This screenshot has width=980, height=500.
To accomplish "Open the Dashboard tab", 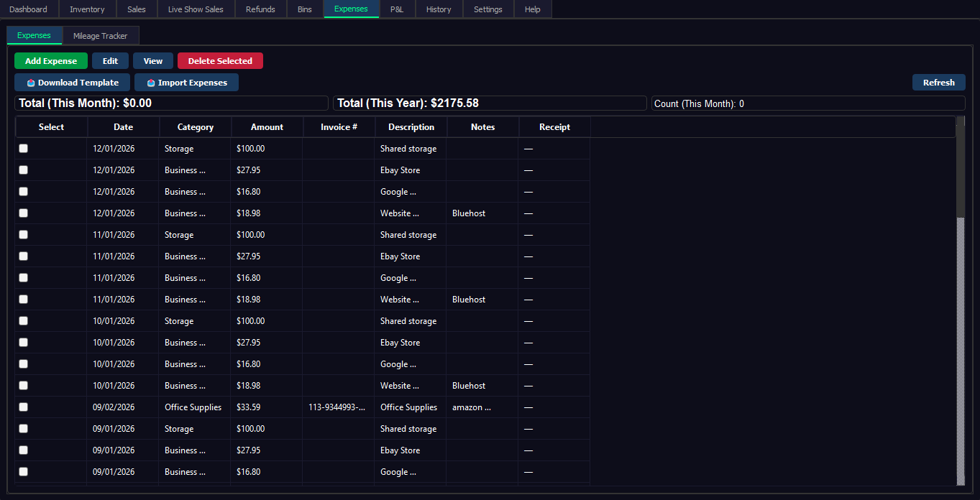I will [x=29, y=9].
